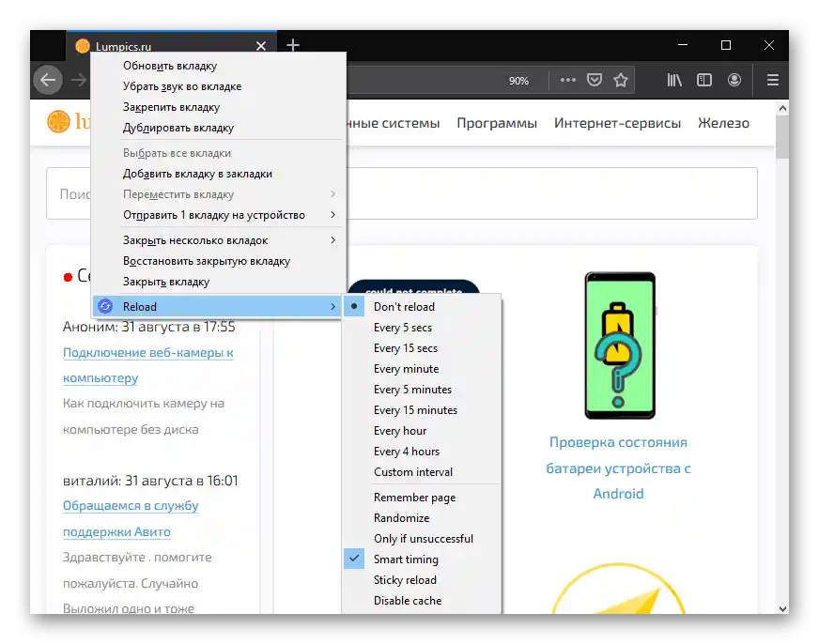
Task: Click the phone battery article thumbnail
Action: (620, 345)
